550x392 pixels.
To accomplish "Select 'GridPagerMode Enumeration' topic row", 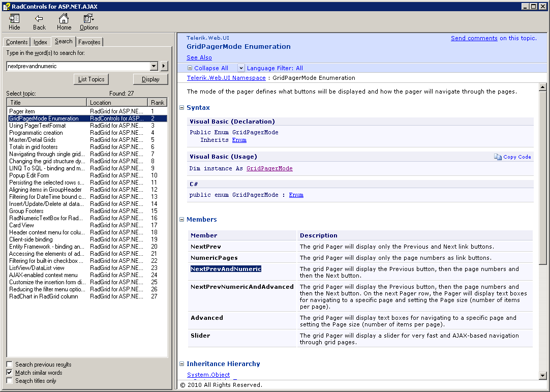I will [87, 118].
